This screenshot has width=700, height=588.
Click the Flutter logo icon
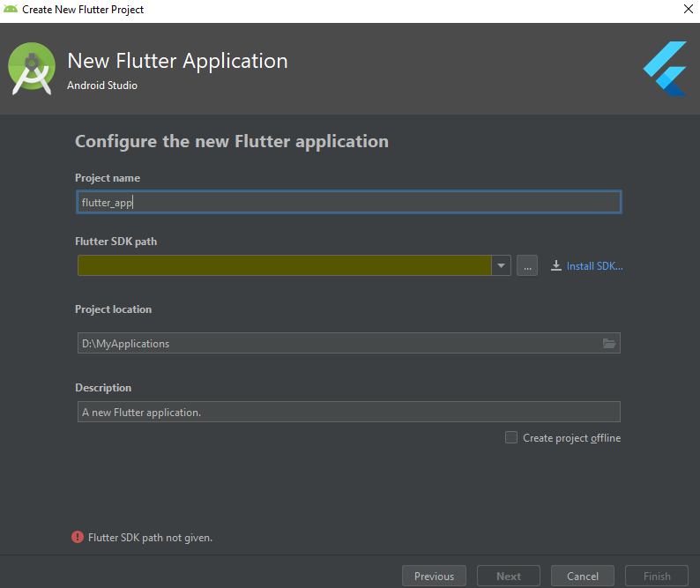tap(665, 69)
